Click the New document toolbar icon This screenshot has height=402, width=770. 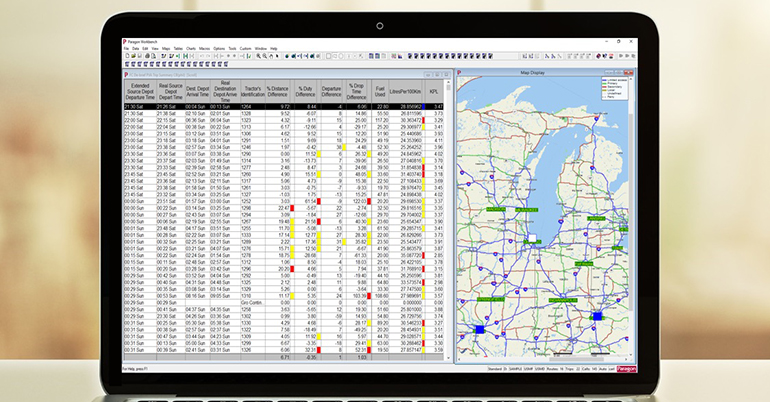pos(126,56)
